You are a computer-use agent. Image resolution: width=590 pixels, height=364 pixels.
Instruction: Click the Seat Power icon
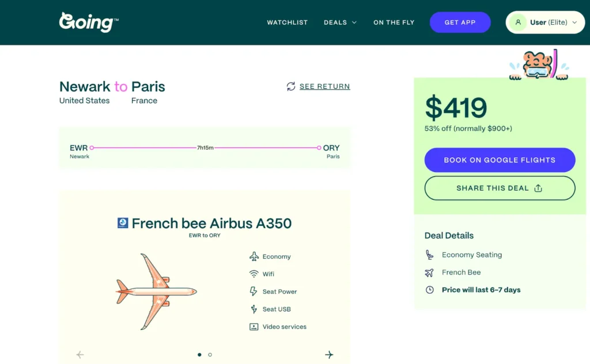pos(253,291)
